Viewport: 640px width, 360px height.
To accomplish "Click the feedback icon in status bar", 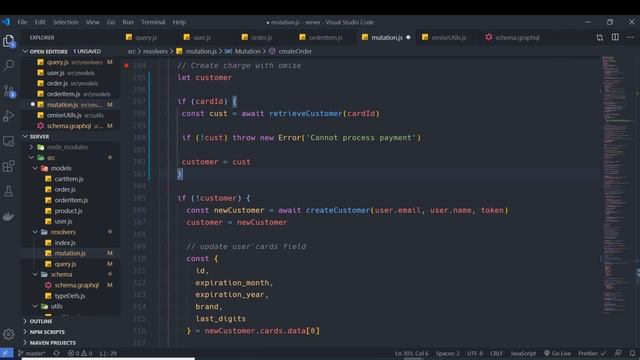I will [618, 353].
